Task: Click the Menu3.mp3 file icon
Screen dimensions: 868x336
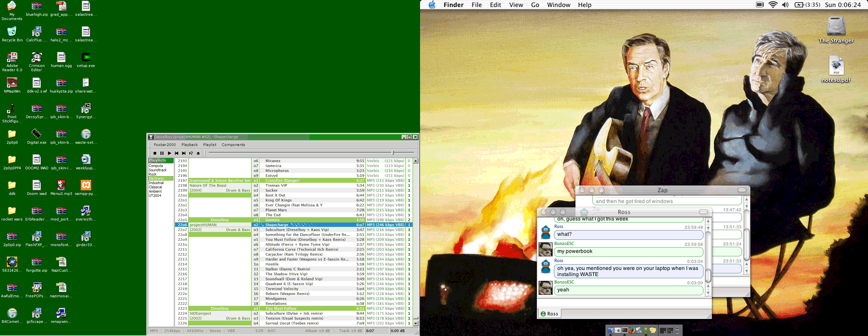Action: (x=61, y=188)
